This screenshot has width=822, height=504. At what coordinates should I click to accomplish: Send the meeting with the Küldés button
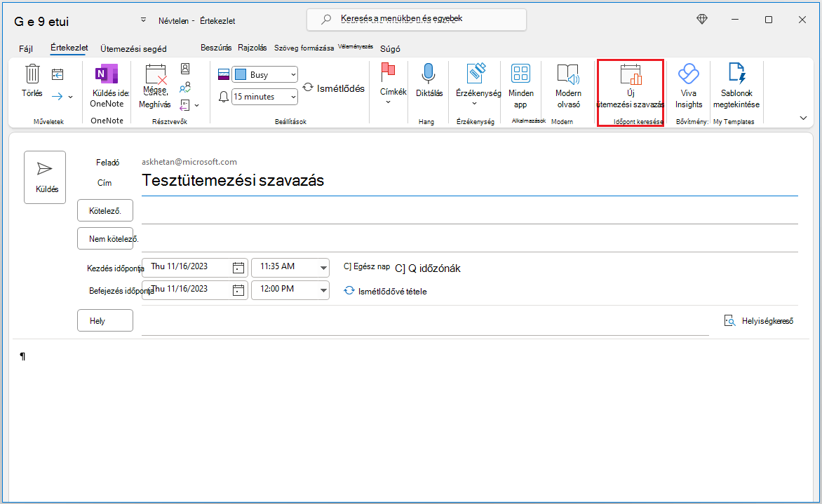pyautogui.click(x=45, y=177)
